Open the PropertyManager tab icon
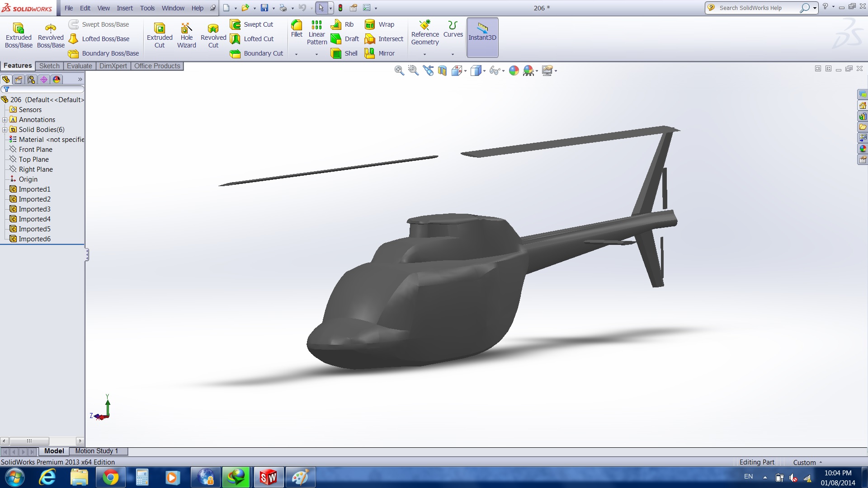This screenshot has width=868, height=488. [19, 80]
